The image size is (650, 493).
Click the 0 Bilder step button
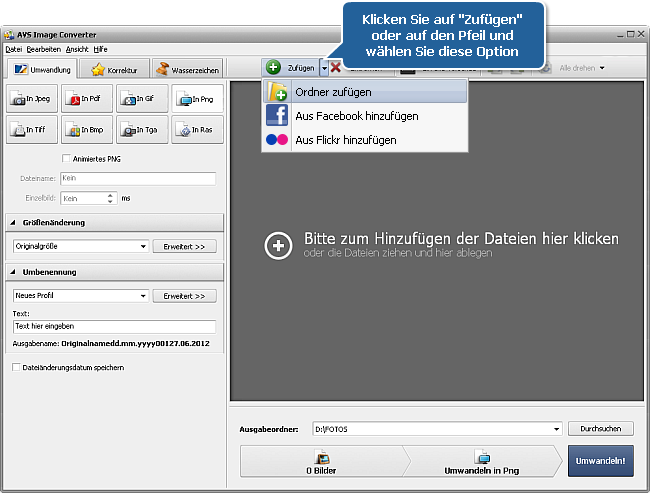coord(321,461)
